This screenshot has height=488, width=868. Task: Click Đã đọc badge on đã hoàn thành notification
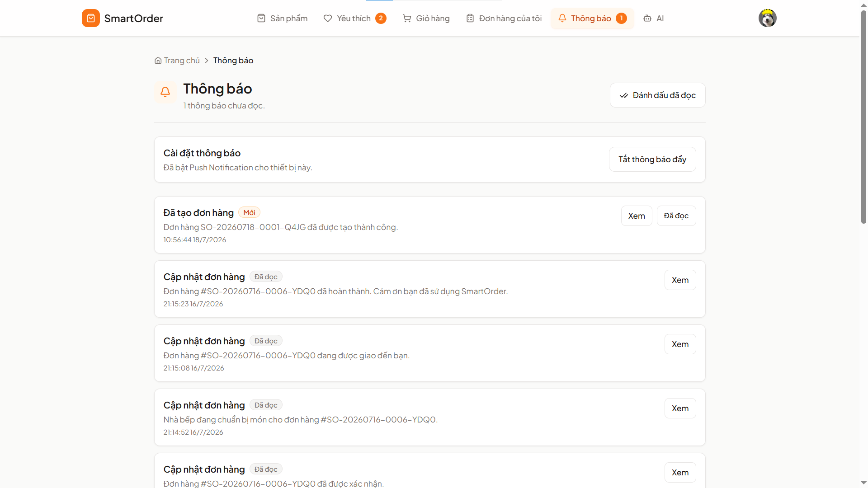tap(266, 277)
